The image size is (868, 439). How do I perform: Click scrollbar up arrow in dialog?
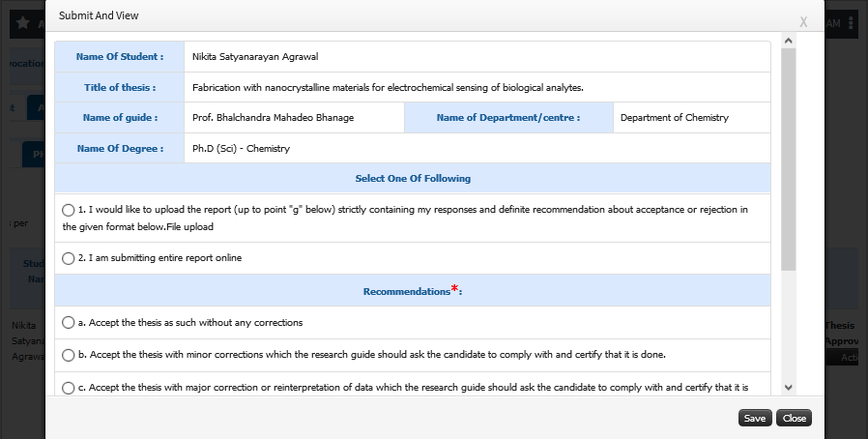[789, 41]
